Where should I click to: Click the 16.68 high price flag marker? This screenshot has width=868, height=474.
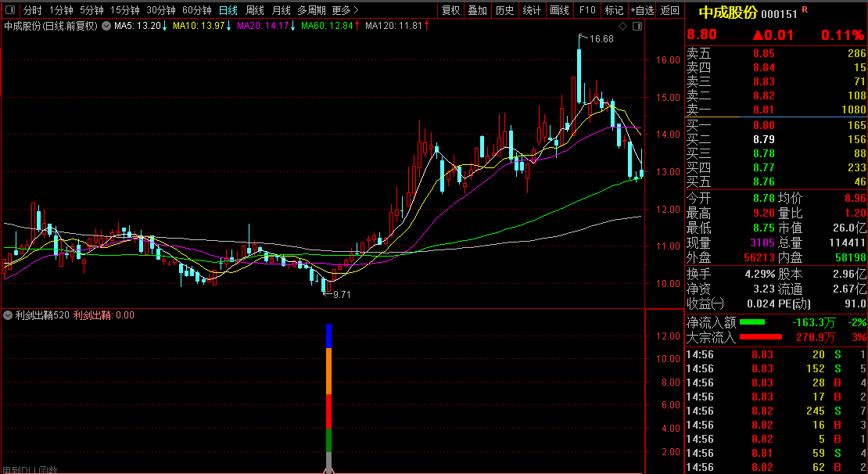coord(598,39)
